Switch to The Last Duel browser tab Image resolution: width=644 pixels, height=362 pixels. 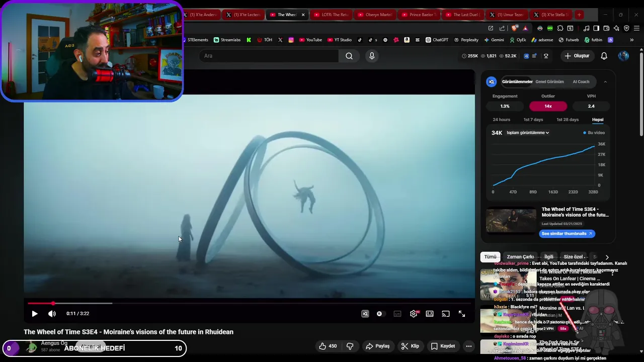(463, 15)
